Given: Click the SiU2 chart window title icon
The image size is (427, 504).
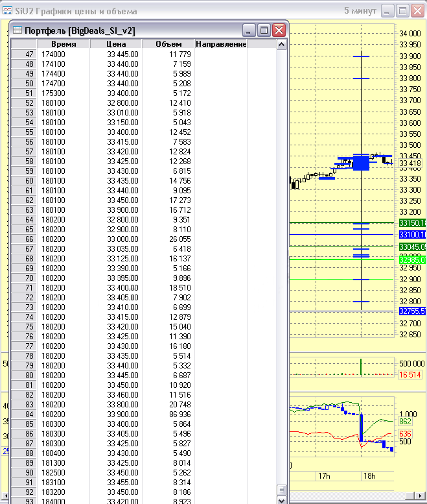Looking at the screenshot, I should coord(7,10).
